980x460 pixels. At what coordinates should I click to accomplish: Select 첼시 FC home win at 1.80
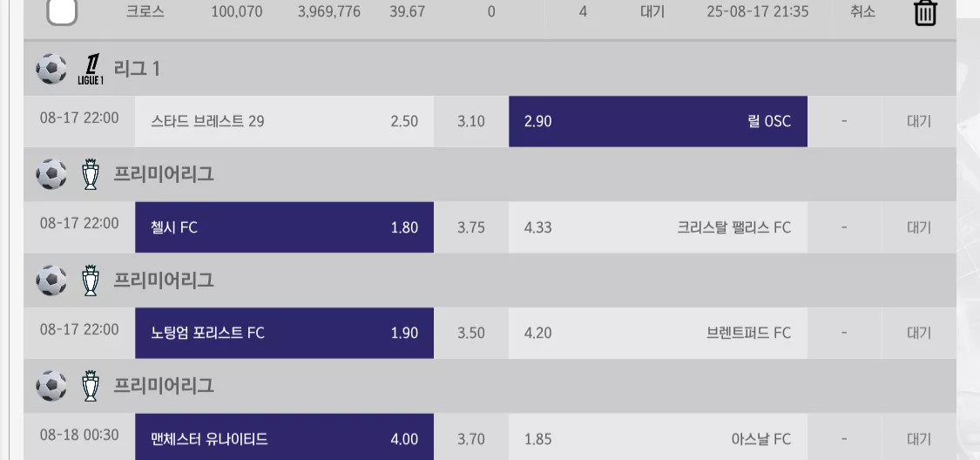[x=284, y=227]
